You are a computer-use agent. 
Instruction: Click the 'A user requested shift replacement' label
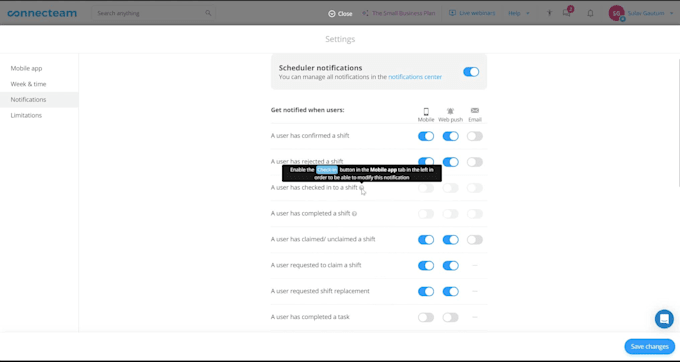point(320,291)
